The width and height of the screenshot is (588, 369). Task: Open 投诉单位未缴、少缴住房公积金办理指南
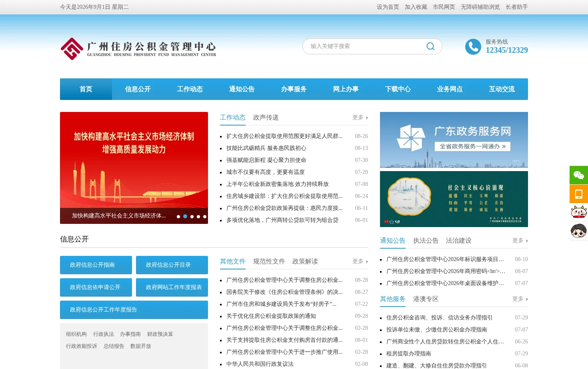(x=437, y=330)
